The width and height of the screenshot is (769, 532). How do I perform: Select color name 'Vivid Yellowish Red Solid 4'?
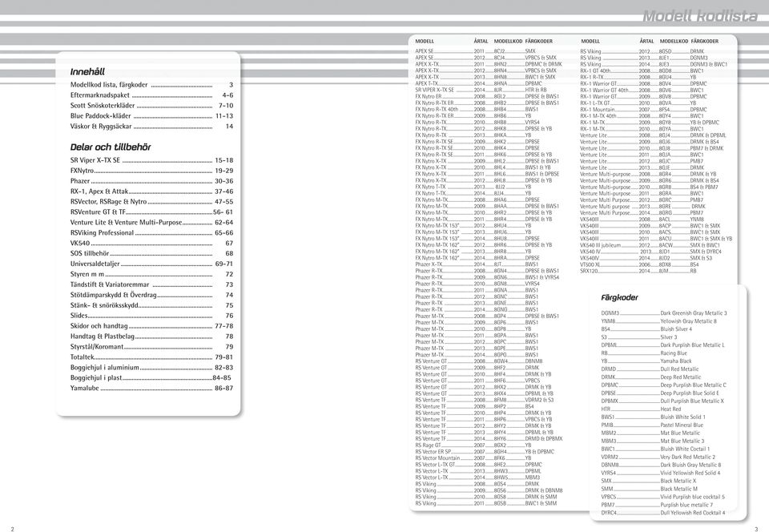coord(690,473)
